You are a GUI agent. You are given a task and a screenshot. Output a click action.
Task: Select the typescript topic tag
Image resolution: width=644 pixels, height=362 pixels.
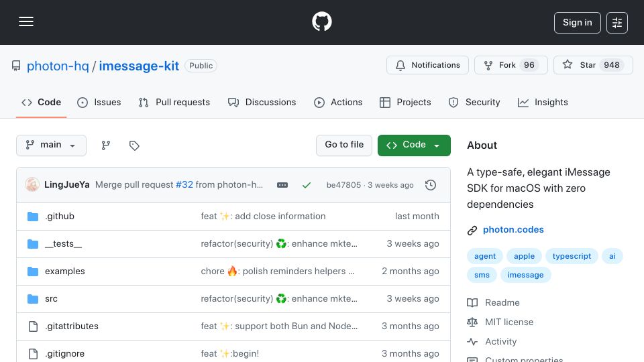click(572, 256)
